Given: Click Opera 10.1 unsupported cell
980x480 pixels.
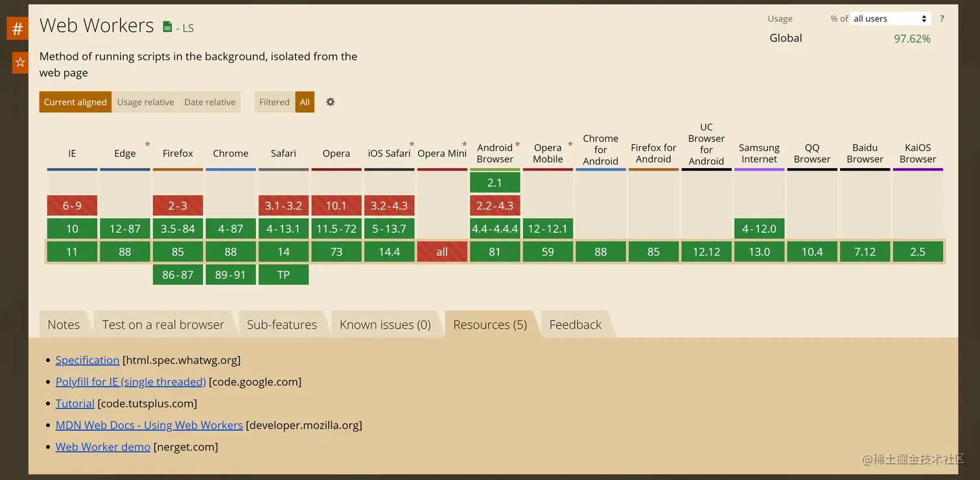Looking at the screenshot, I should coord(336,206).
